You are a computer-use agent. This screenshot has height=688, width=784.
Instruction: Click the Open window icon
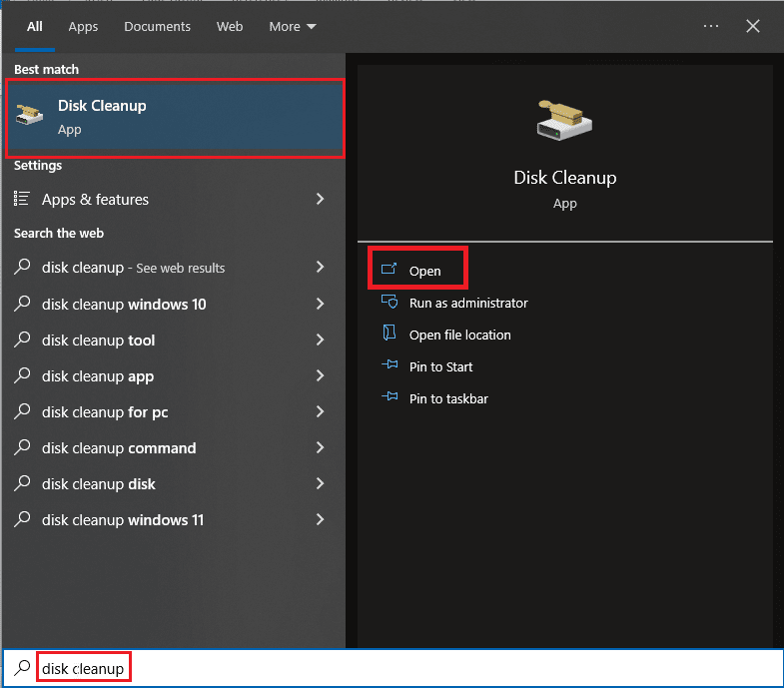click(x=389, y=269)
